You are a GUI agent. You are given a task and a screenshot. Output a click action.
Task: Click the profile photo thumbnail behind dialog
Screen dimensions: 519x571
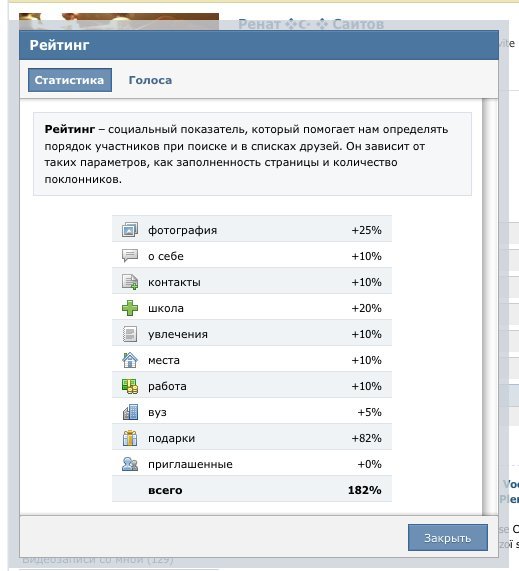point(119,22)
